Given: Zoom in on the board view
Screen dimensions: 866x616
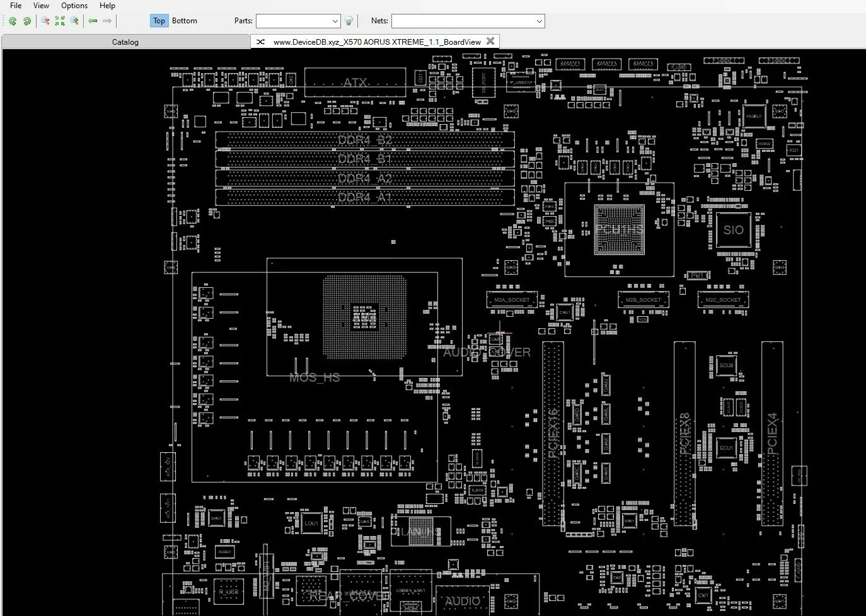Looking at the screenshot, I should pyautogui.click(x=74, y=21).
